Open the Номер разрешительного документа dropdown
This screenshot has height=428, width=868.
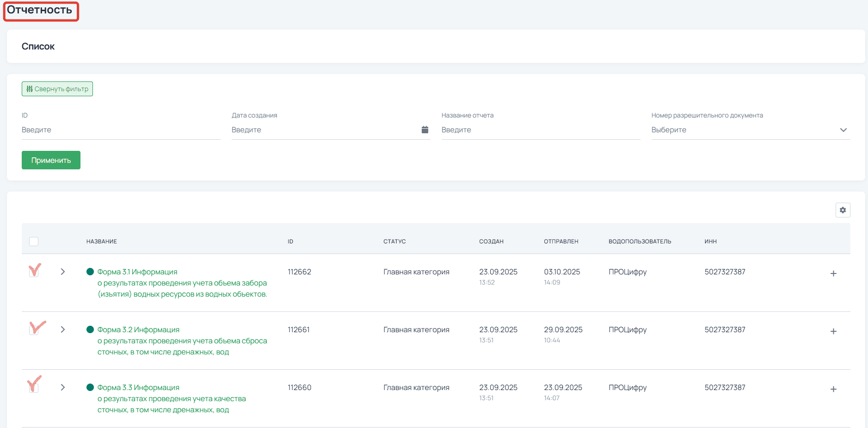[x=750, y=130]
